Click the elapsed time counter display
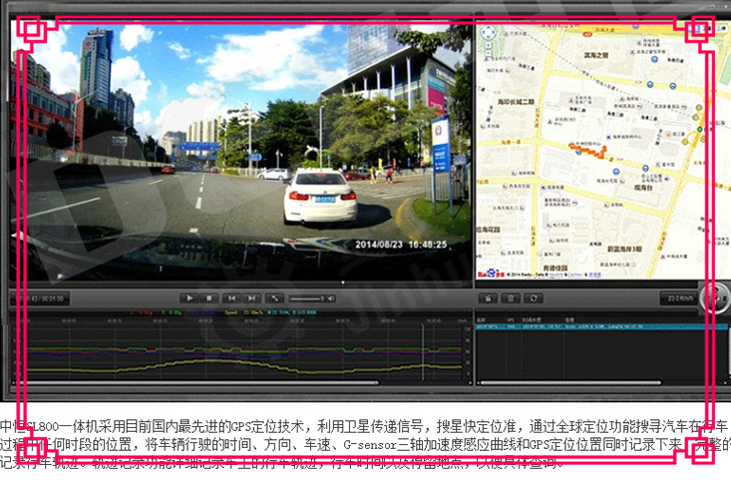This screenshot has height=480, width=731. pyautogui.click(x=40, y=299)
